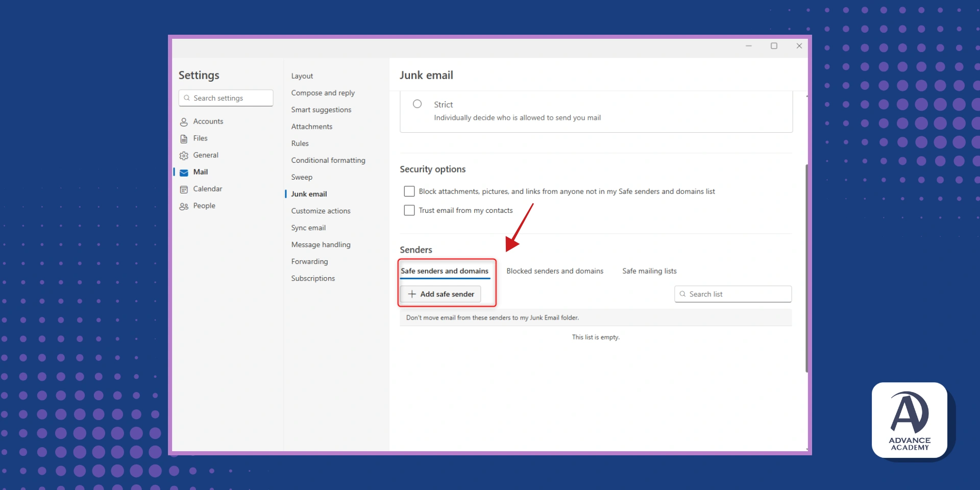The image size is (980, 490).
Task: Go to Smart suggestions settings
Action: [x=321, y=110]
